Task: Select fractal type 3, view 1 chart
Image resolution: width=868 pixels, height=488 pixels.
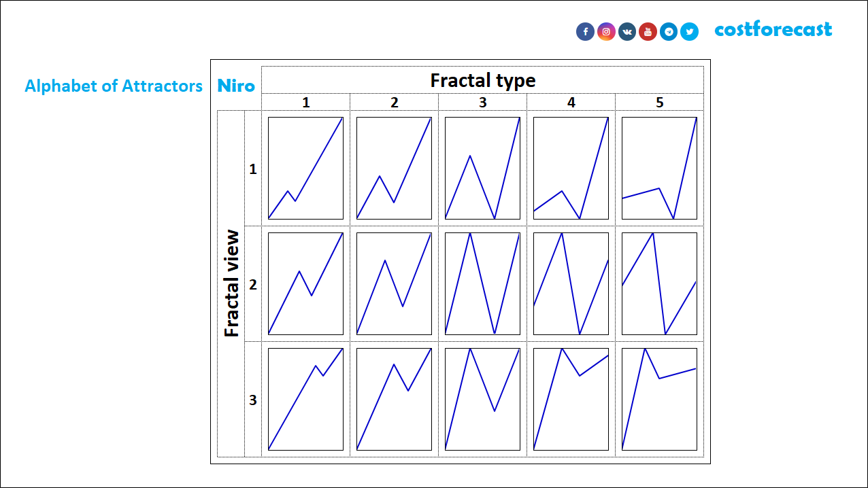Action: click(482, 168)
